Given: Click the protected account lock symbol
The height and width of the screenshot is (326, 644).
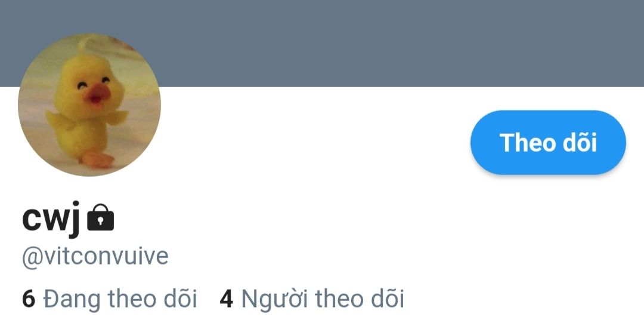Looking at the screenshot, I should 101,217.
